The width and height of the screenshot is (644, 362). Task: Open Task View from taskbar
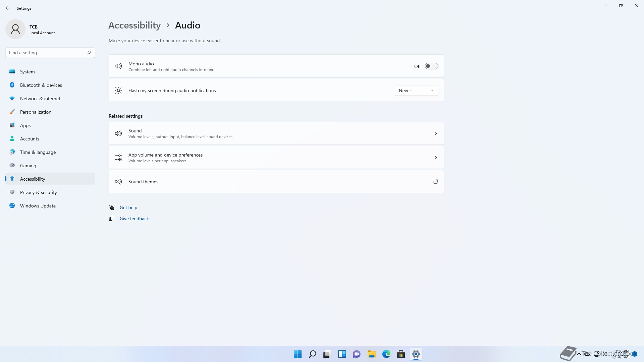(327, 354)
